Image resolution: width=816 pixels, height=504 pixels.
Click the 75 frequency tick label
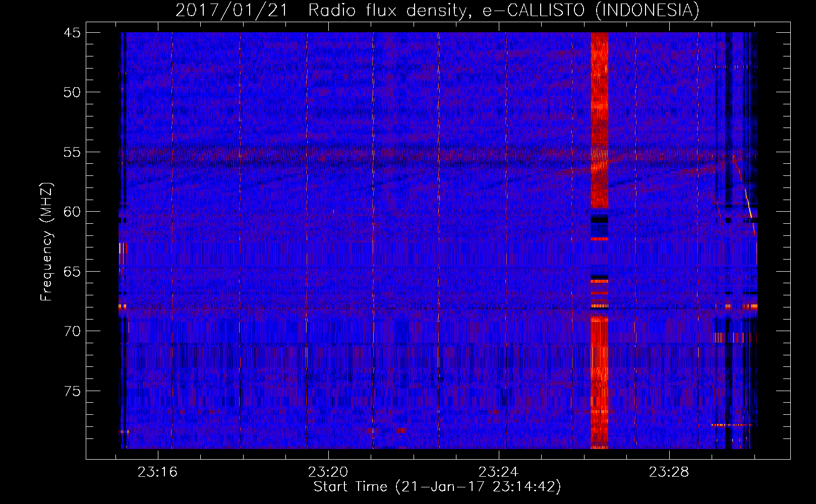tap(72, 391)
